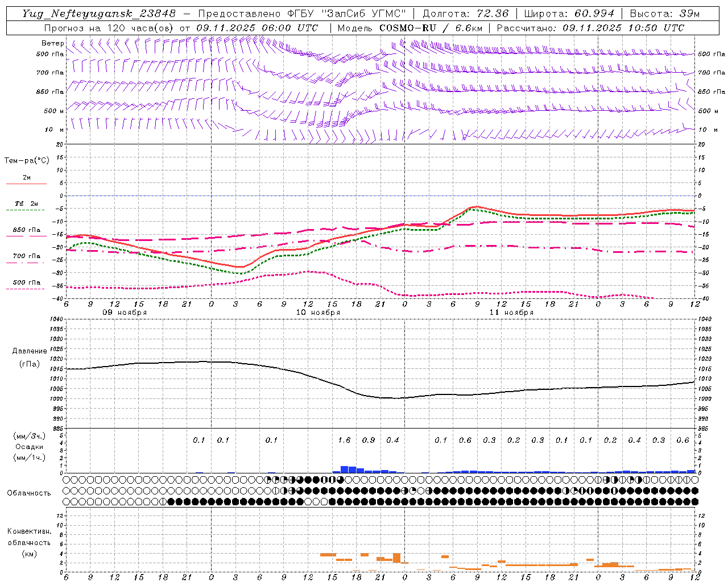Viewport: 728px width, 582px height.
Task: Click the (мм/3ч.) precipitation unit label
Action: click(x=29, y=436)
